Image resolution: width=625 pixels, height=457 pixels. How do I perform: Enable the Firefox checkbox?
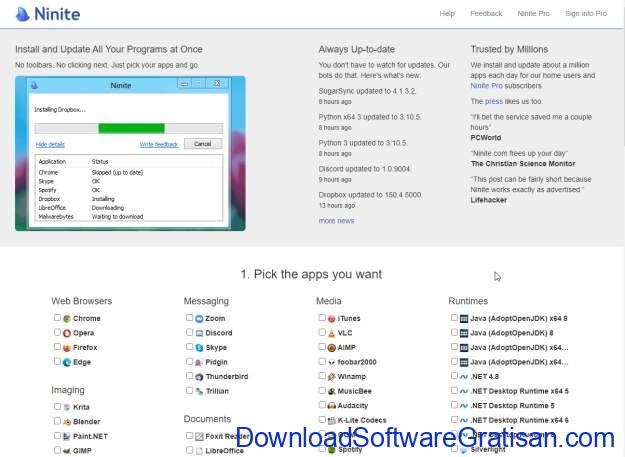coord(57,347)
